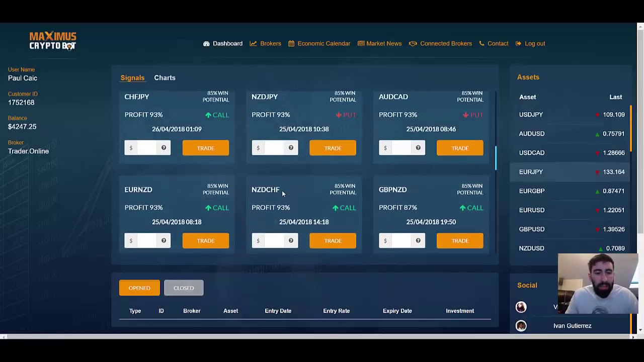The width and height of the screenshot is (644, 362).
Task: Switch to the Charts tab
Action: [165, 78]
